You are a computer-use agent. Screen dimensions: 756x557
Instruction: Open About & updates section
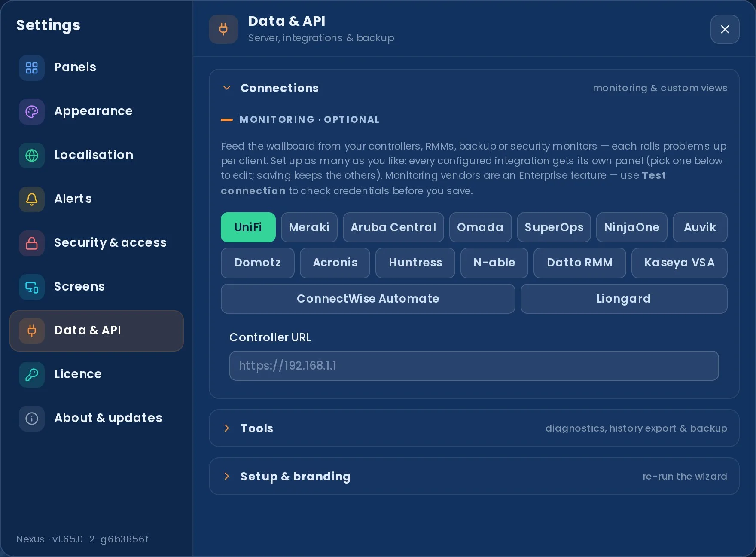click(97, 418)
